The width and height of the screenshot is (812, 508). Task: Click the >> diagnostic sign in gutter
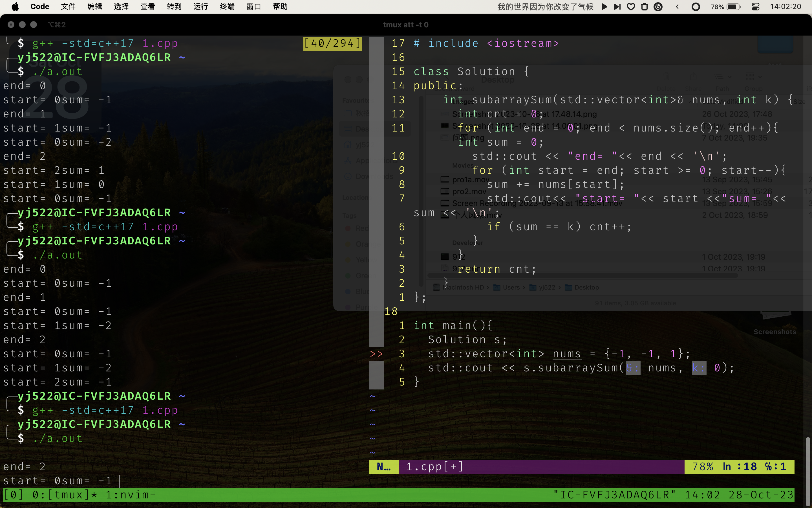coord(376,354)
